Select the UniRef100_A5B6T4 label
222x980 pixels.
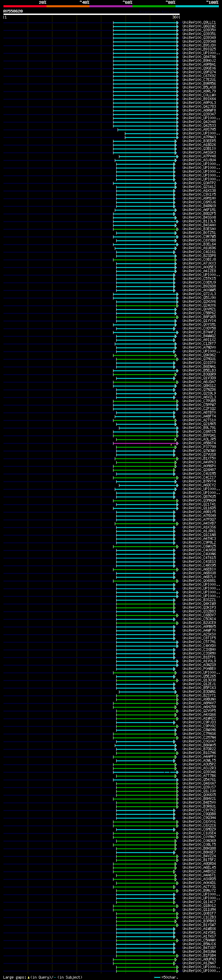[199, 443]
